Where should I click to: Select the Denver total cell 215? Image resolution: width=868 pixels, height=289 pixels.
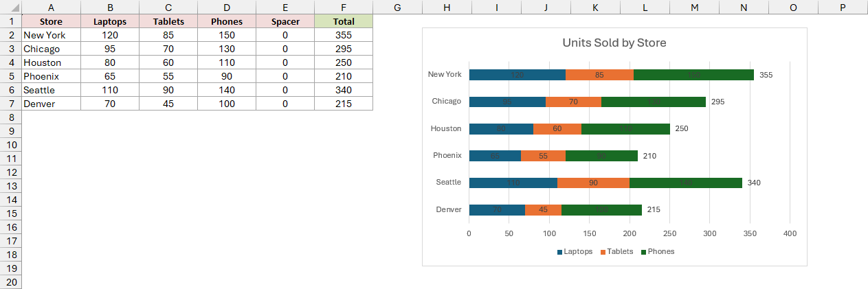pyautogui.click(x=344, y=104)
